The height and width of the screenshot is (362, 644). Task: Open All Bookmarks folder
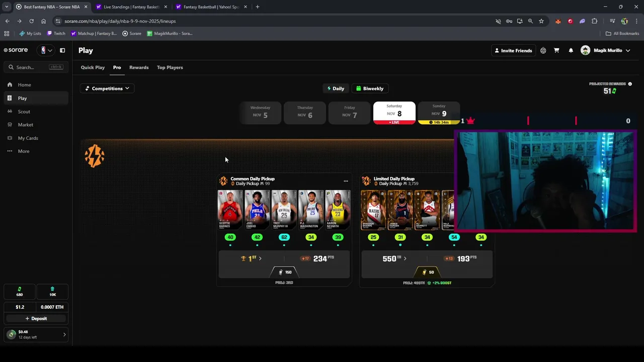(622, 34)
